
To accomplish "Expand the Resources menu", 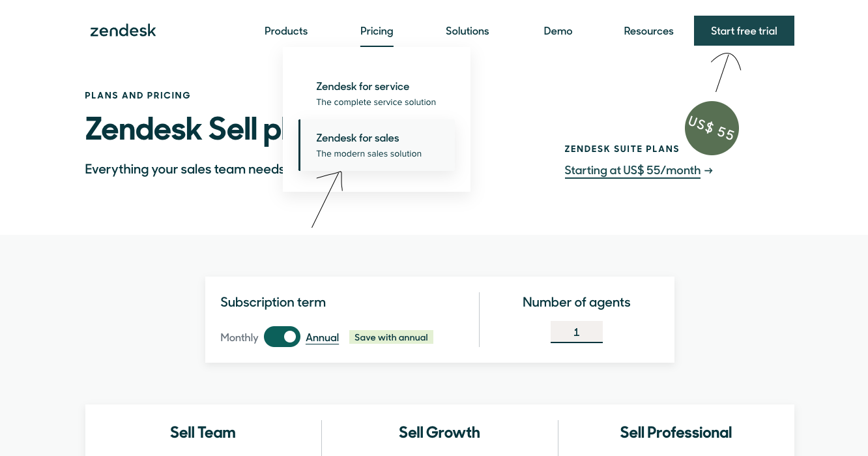I will tap(648, 31).
